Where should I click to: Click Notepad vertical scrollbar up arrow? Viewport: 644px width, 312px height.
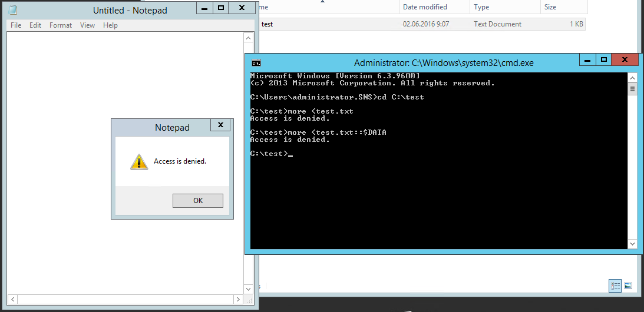click(x=249, y=38)
